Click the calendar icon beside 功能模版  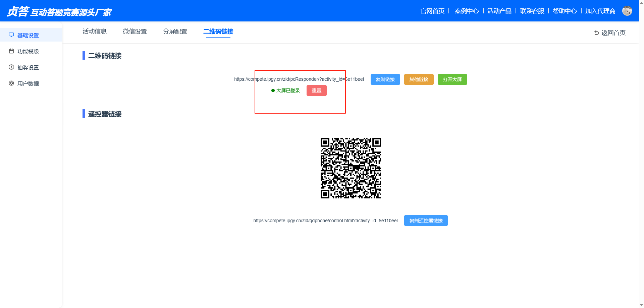coord(11,51)
